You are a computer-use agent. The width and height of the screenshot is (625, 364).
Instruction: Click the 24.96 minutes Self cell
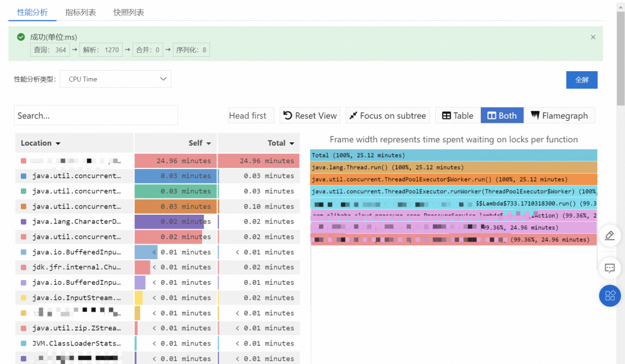175,161
